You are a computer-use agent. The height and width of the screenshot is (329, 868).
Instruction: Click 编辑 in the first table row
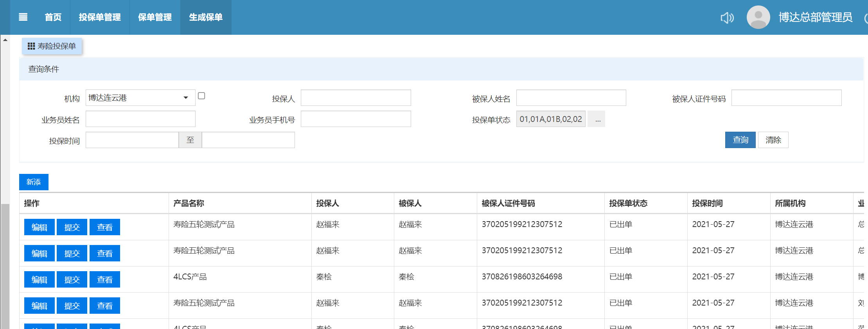click(x=39, y=227)
